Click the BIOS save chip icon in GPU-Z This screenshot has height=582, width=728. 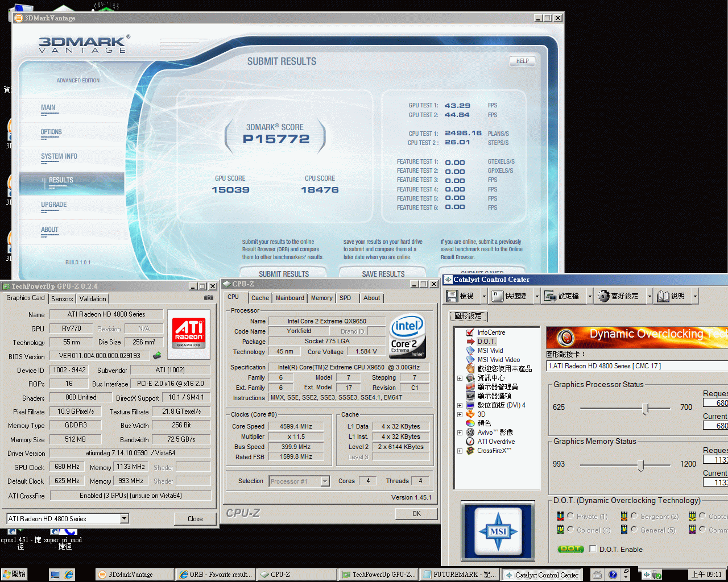(157, 356)
